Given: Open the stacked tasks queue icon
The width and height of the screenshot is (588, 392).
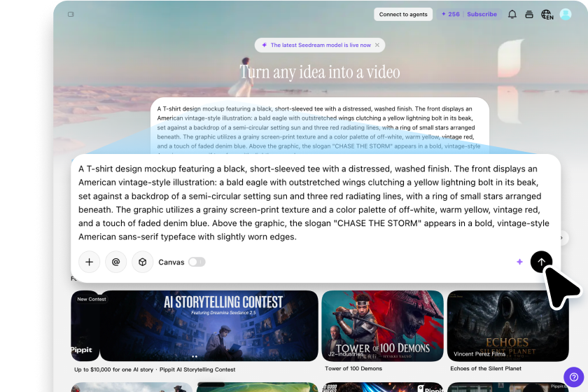Looking at the screenshot, I should click(x=529, y=14).
